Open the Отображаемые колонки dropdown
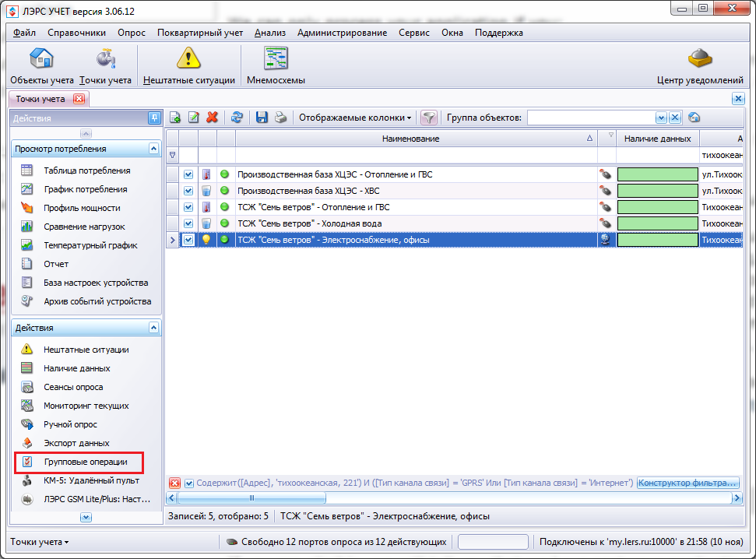This screenshot has width=756, height=559. (x=355, y=118)
